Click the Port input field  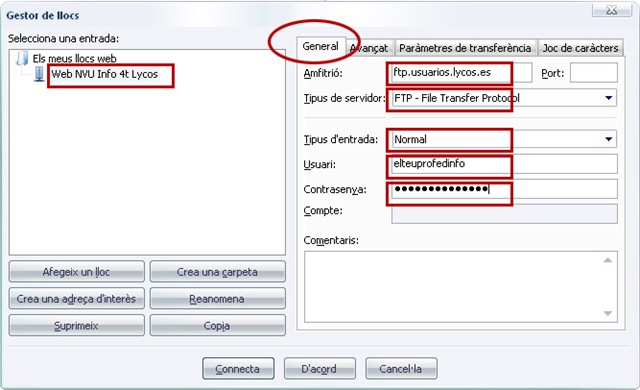[x=593, y=73]
